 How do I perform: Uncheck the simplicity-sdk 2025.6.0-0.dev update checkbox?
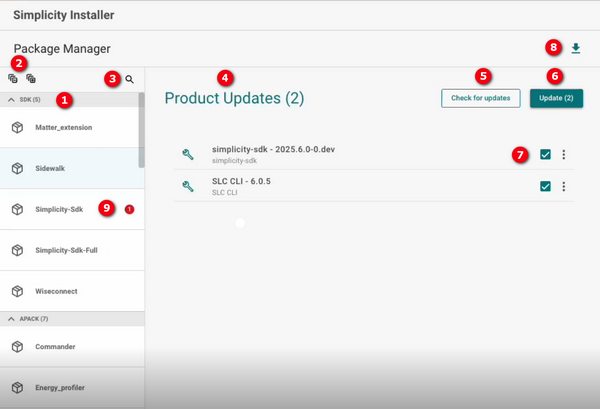pos(545,155)
